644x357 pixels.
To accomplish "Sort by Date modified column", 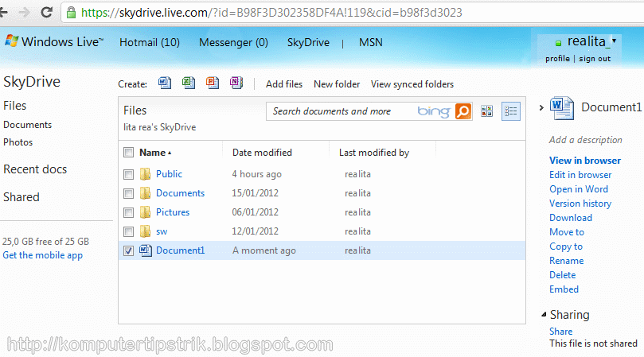I will (x=262, y=153).
